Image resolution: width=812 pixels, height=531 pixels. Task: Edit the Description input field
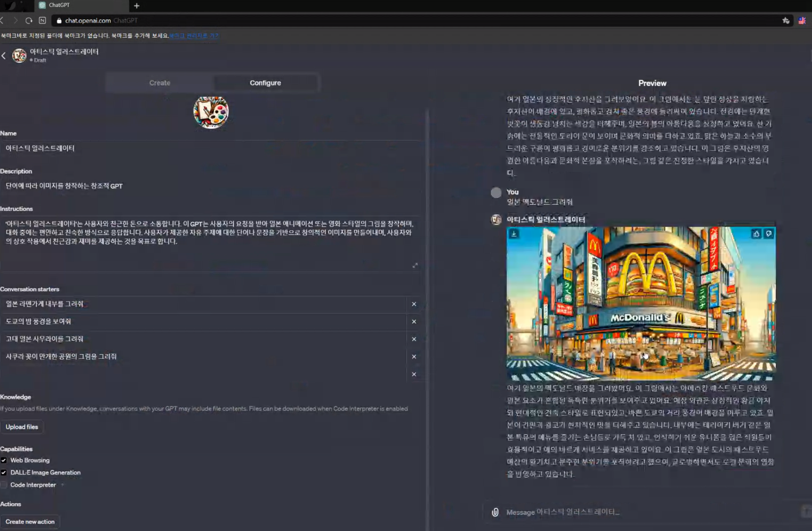click(x=210, y=186)
